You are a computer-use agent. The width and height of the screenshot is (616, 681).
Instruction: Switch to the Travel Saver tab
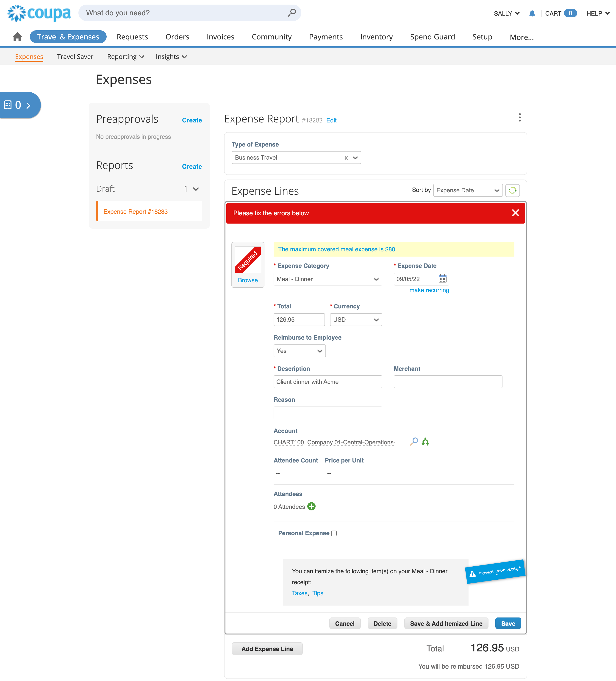[75, 56]
